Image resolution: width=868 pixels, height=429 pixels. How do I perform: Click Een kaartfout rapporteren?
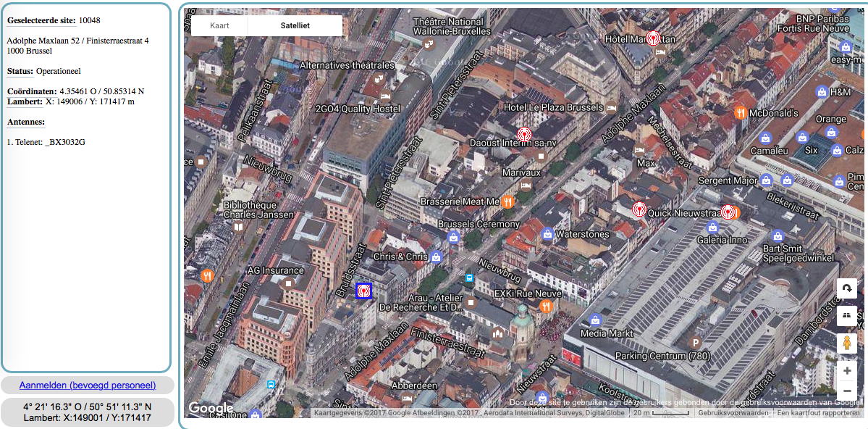818,413
